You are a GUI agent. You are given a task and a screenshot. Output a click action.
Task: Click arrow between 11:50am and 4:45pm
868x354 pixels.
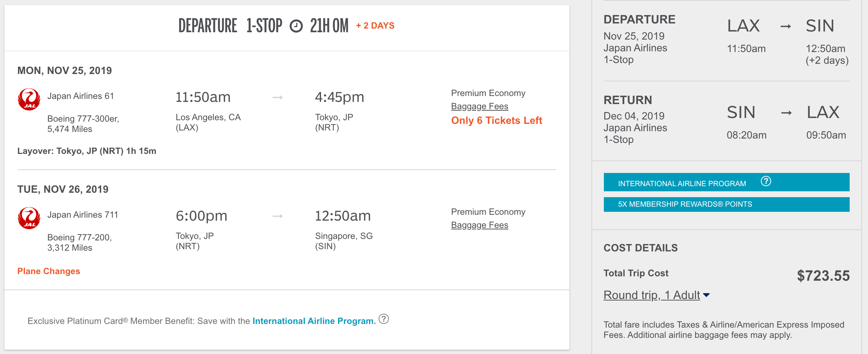click(278, 97)
